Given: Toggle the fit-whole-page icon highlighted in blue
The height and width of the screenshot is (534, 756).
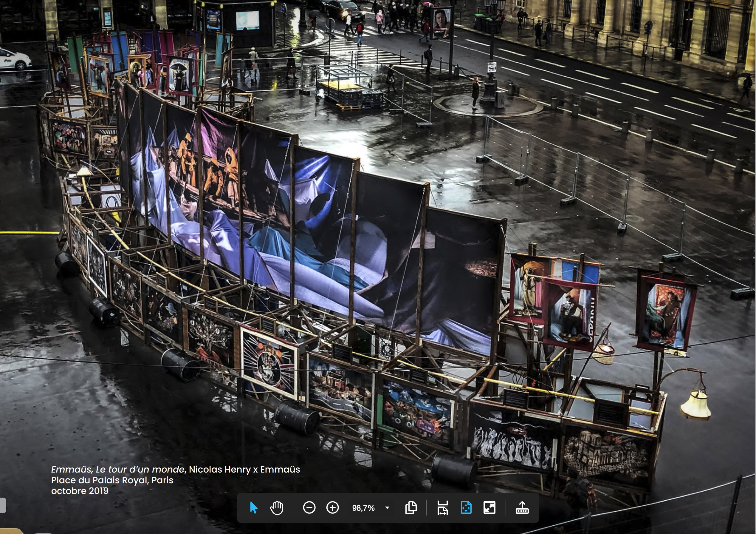Looking at the screenshot, I should [466, 508].
